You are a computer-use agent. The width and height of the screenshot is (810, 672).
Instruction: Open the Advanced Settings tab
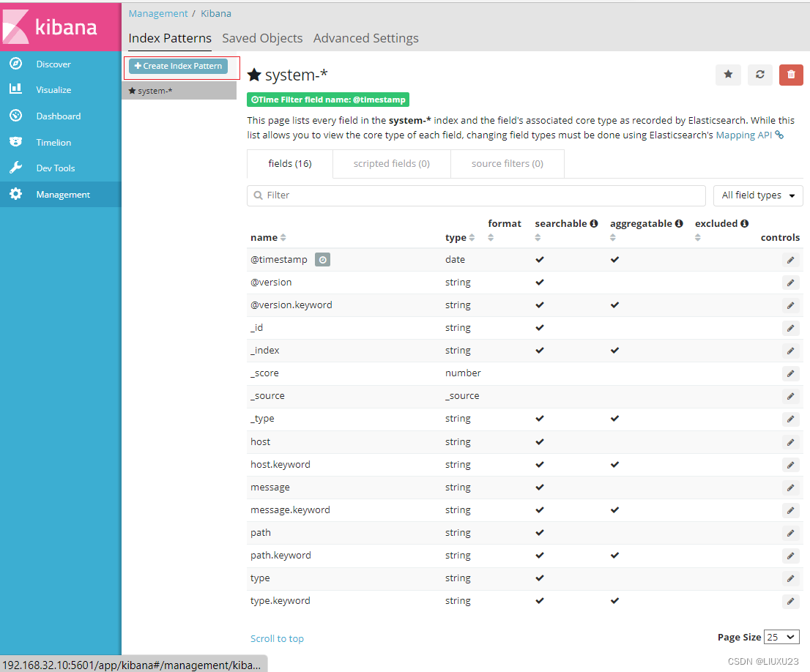(x=365, y=38)
